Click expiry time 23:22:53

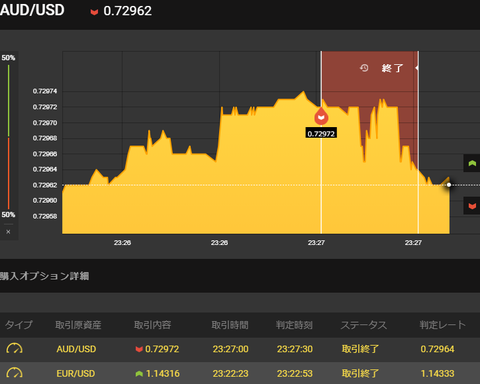tap(295, 374)
